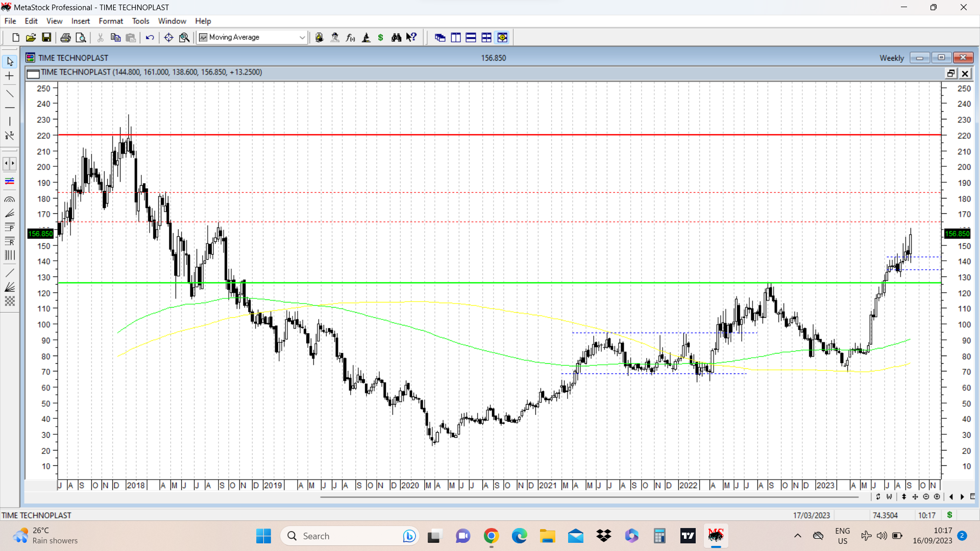Open the Tools menu
980x551 pixels.
click(140, 21)
